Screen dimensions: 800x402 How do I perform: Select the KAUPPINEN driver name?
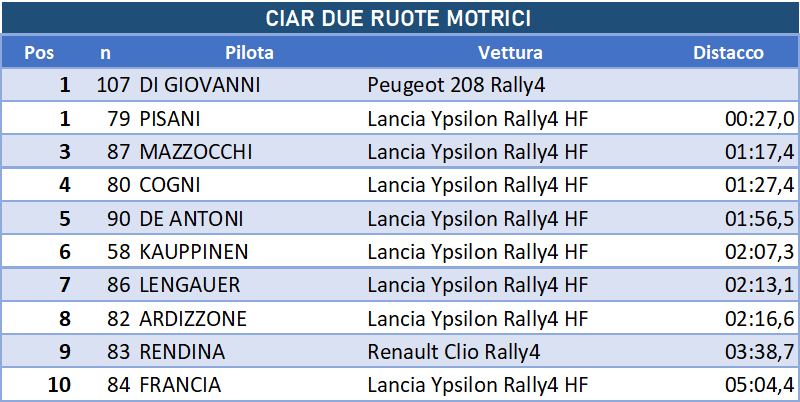[194, 252]
